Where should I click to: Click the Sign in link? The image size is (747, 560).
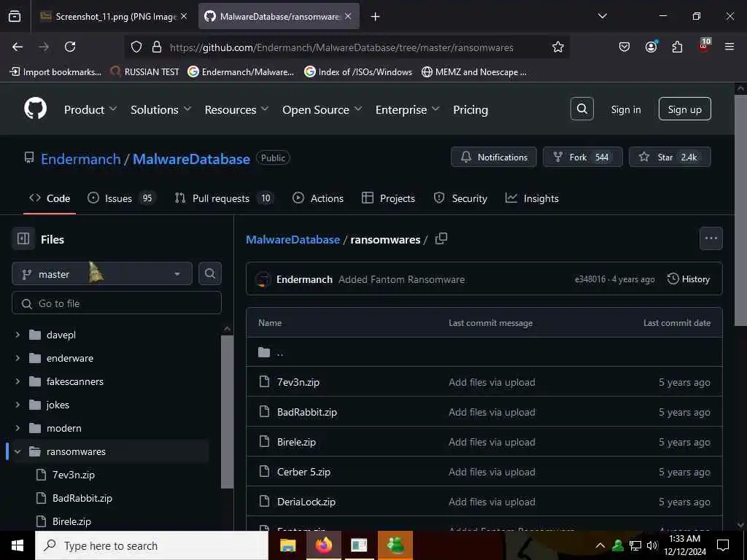[625, 109]
